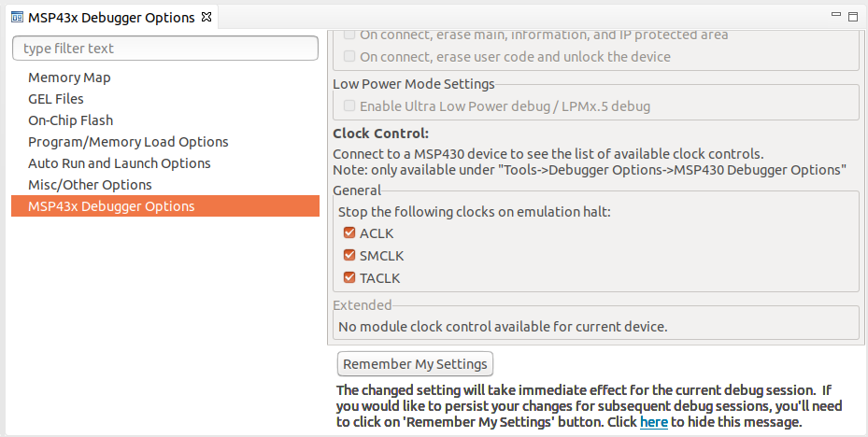Select MSP43x Debugger Options list entry
Viewport: 868px width, 437px height.
pyautogui.click(x=111, y=206)
